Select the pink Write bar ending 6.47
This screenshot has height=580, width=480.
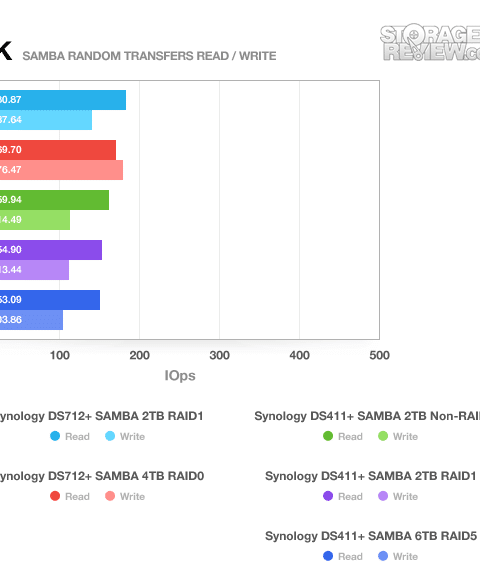61,170
